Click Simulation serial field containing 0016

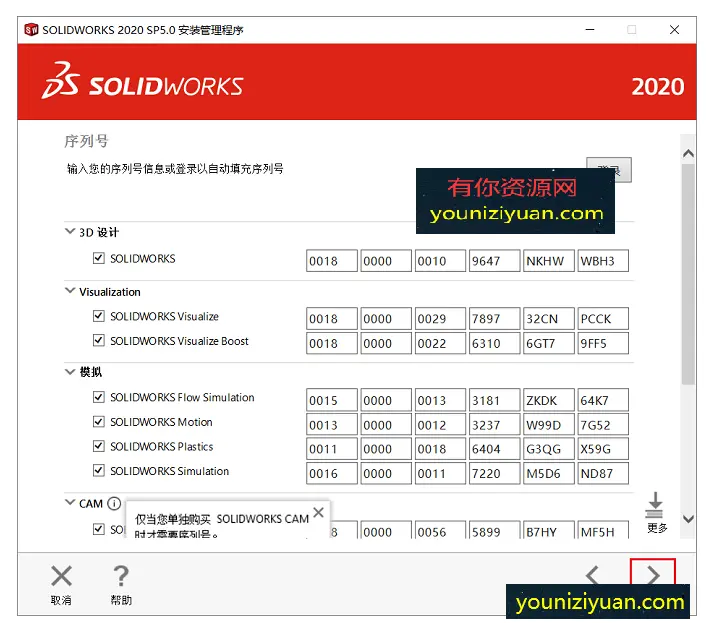331,473
